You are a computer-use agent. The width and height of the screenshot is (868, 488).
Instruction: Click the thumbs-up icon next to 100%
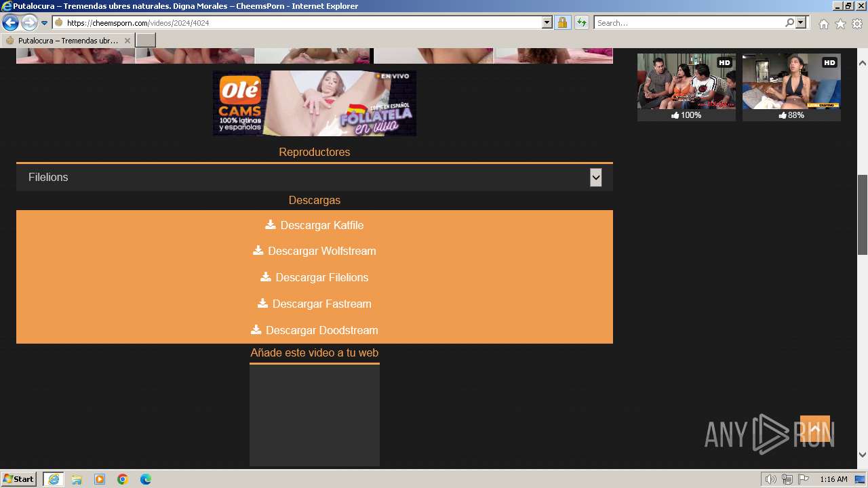[x=675, y=115]
